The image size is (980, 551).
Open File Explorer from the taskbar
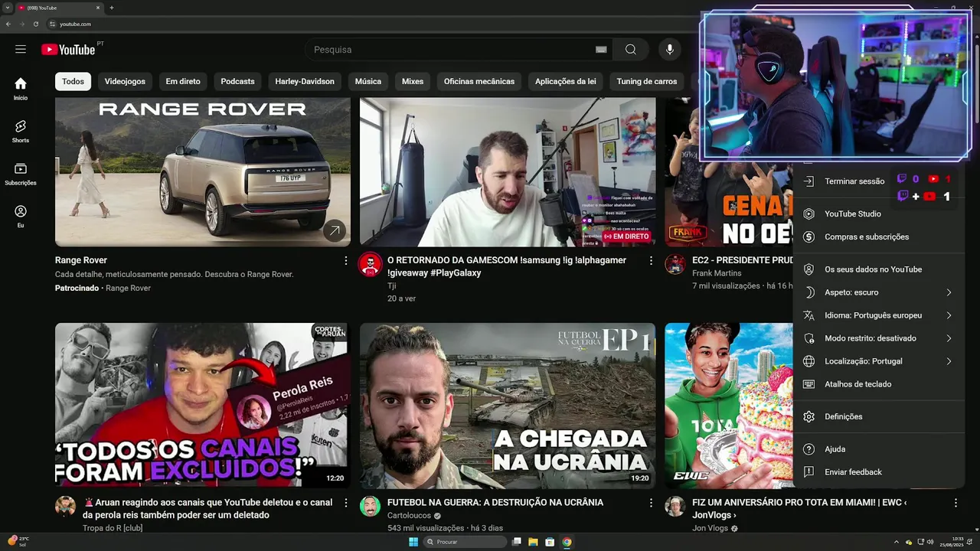coord(533,542)
